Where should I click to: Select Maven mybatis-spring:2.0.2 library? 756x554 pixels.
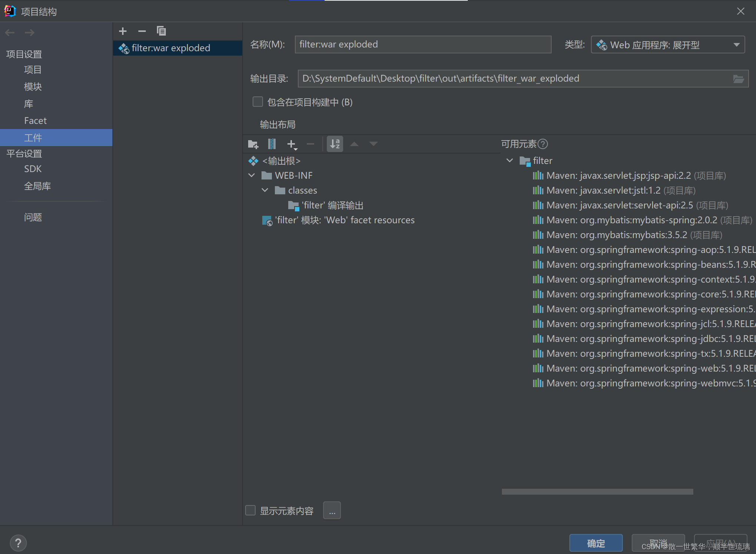[642, 220]
